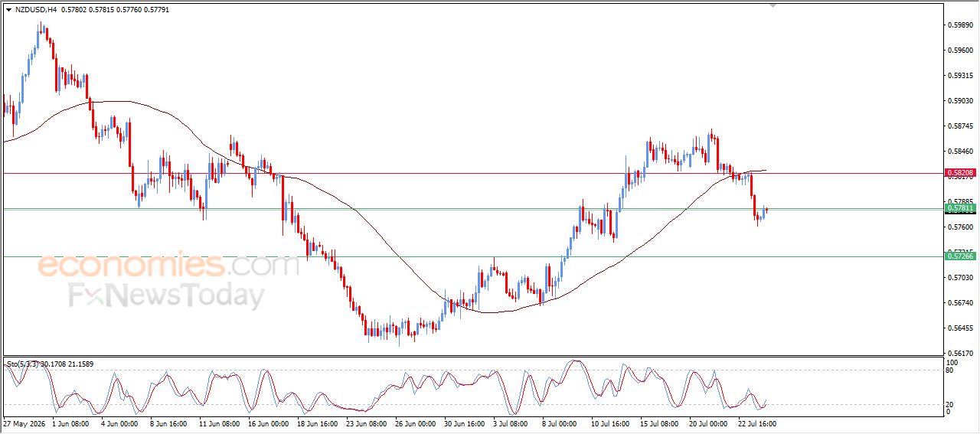Click the 10 Jul 16:00 time label
Image resolution: width=980 pixels, height=434 pixels.
(609, 423)
